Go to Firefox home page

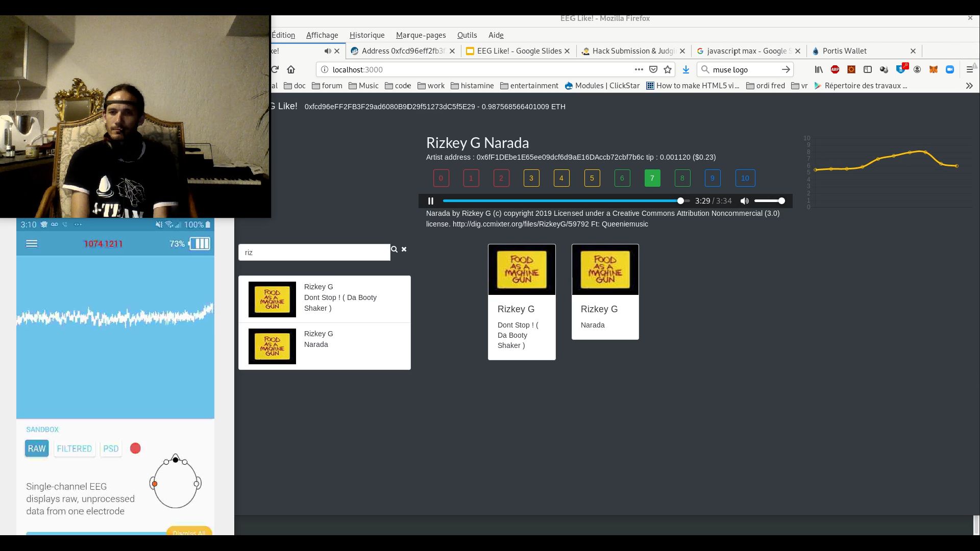point(291,69)
